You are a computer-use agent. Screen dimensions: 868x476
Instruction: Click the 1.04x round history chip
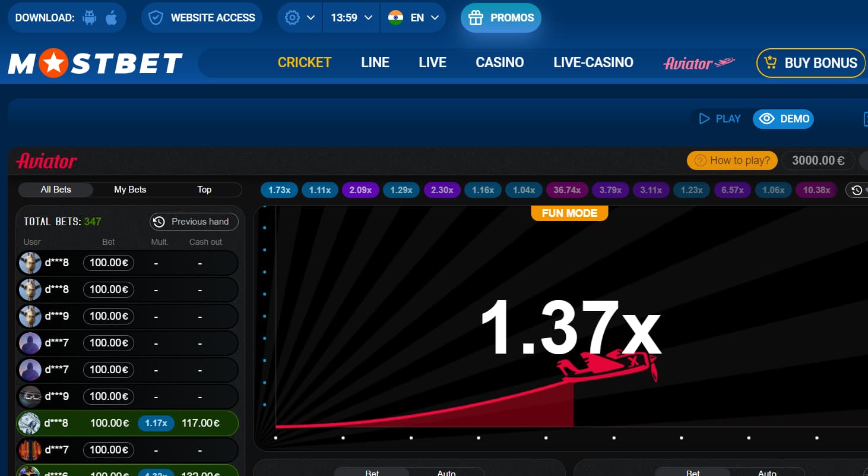[524, 190]
